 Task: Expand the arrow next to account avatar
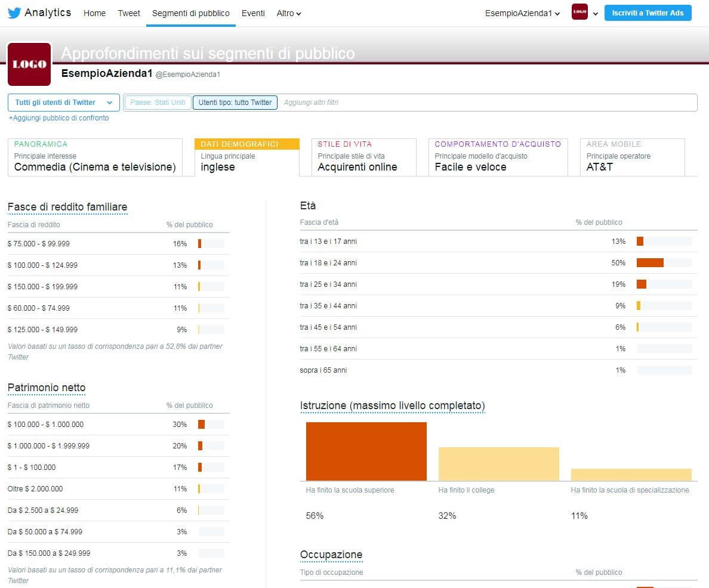tap(595, 14)
